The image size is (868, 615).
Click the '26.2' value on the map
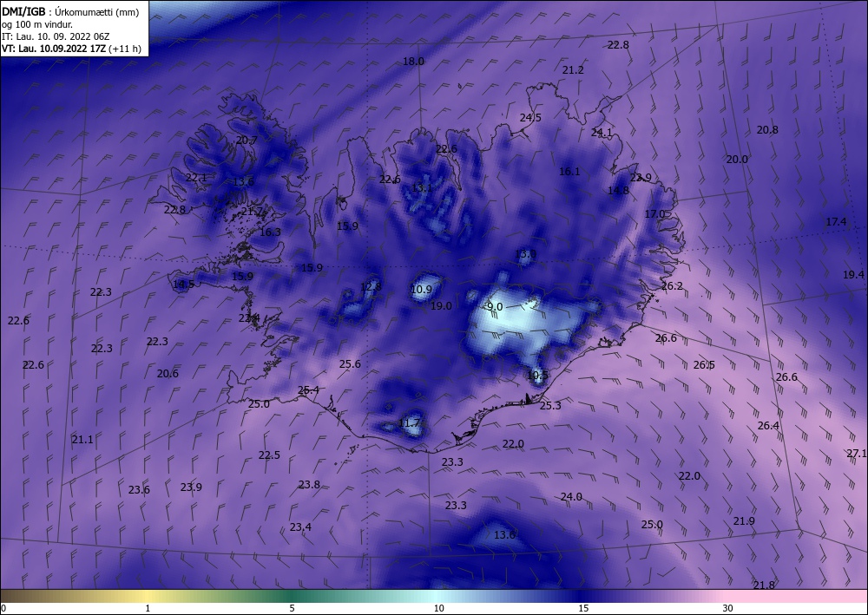click(x=672, y=286)
